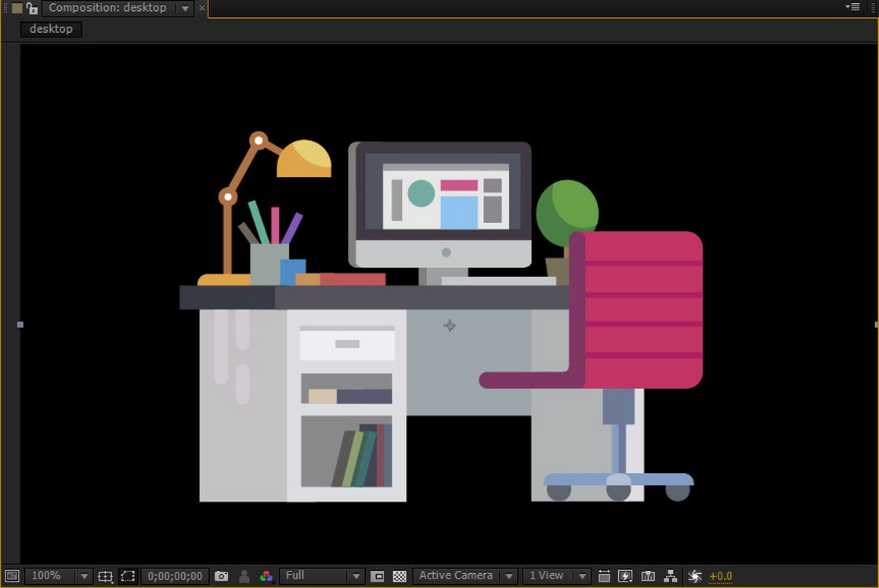Viewport: 879px width, 588px height.
Task: Select the Region of Interest tool
Action: coord(377,575)
